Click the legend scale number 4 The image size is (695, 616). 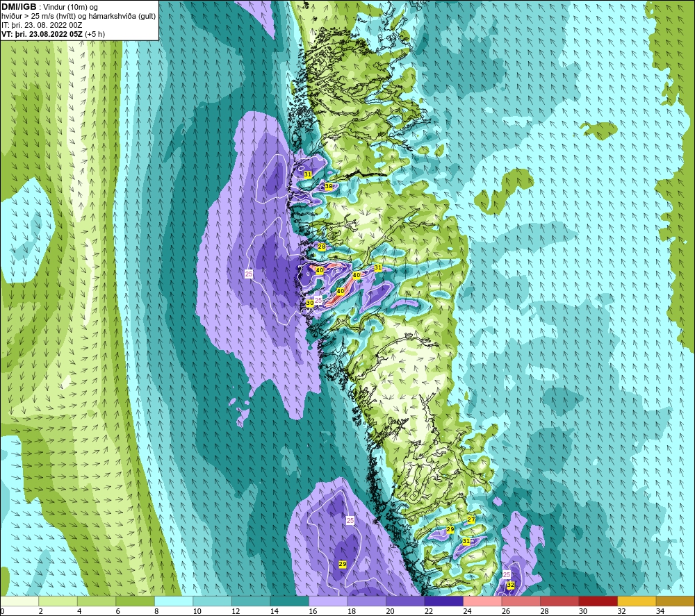[79, 611]
